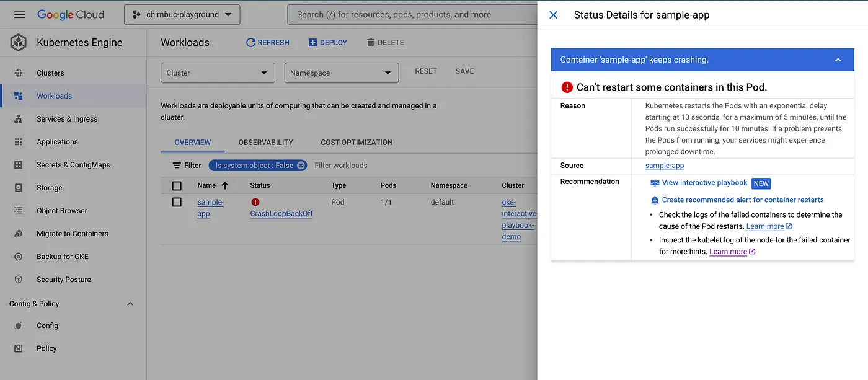The image size is (868, 380).
Task: Click Learn more about Pod restart logs
Action: (x=769, y=226)
